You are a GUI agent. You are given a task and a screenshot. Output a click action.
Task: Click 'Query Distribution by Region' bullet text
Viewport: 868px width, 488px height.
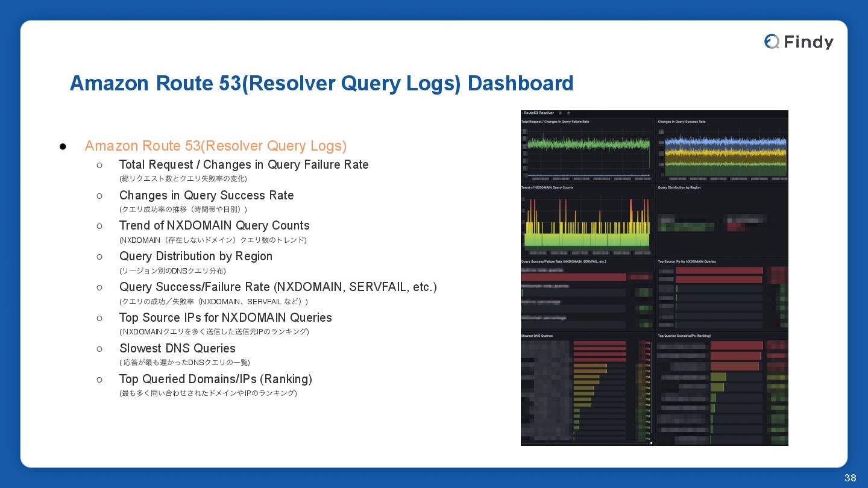click(196, 256)
